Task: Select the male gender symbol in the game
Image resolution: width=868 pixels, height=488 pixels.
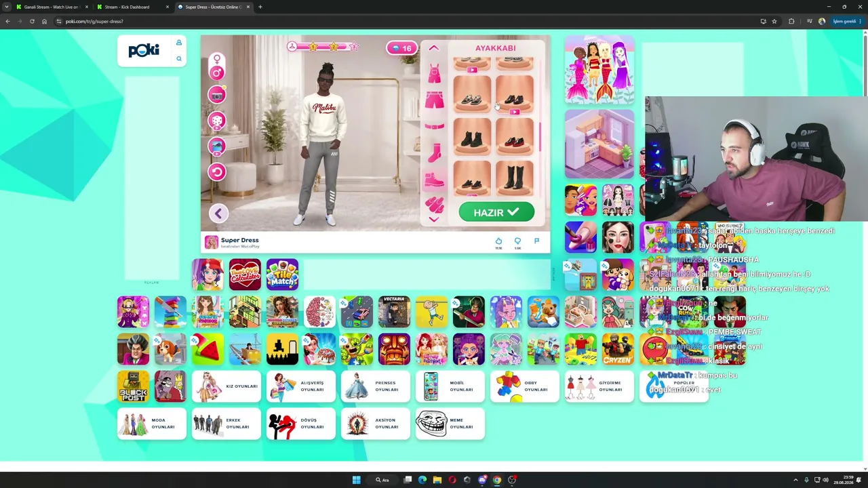Action: pos(216,73)
